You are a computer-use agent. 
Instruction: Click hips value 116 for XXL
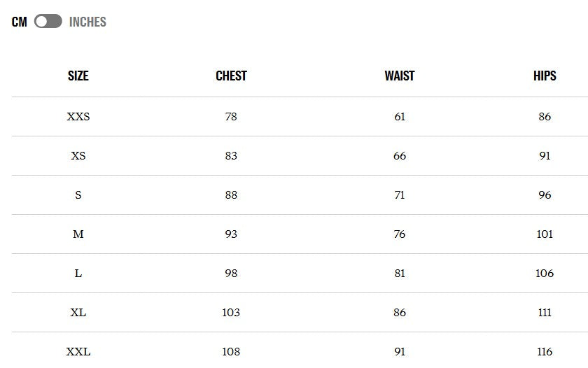click(545, 351)
